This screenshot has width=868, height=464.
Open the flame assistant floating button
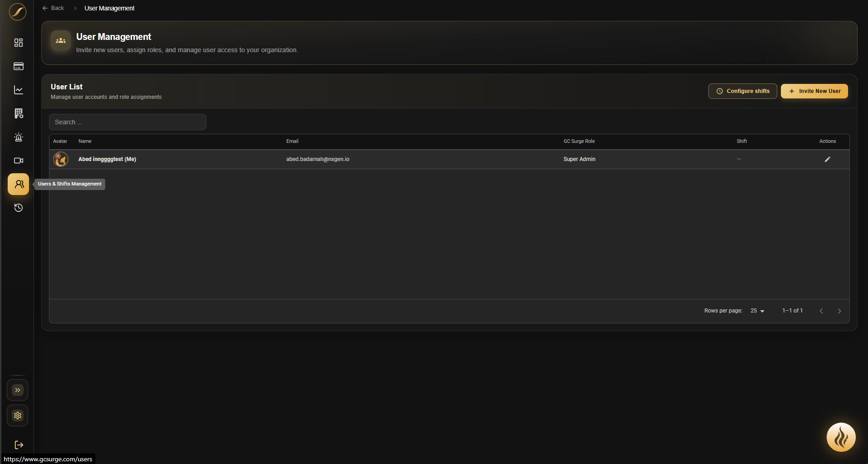[x=841, y=437]
